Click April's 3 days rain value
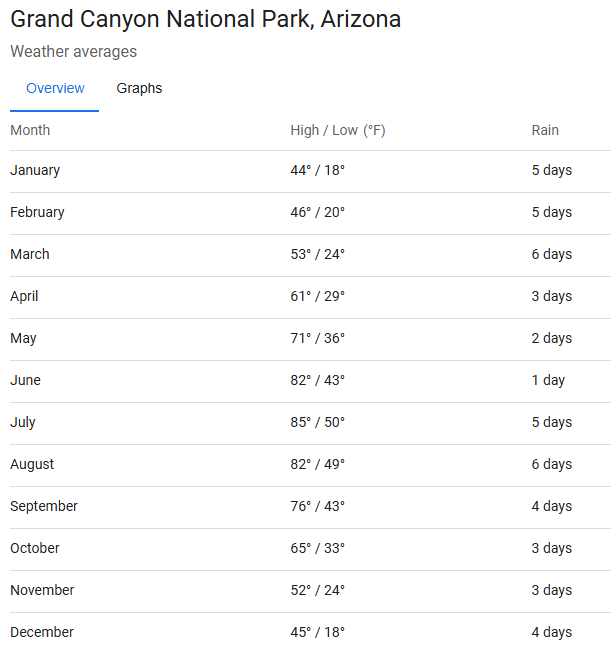The width and height of the screenshot is (611, 654). pyautogui.click(x=551, y=296)
